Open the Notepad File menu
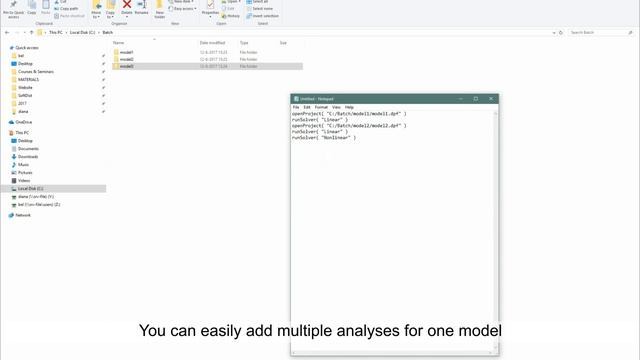 [296, 107]
